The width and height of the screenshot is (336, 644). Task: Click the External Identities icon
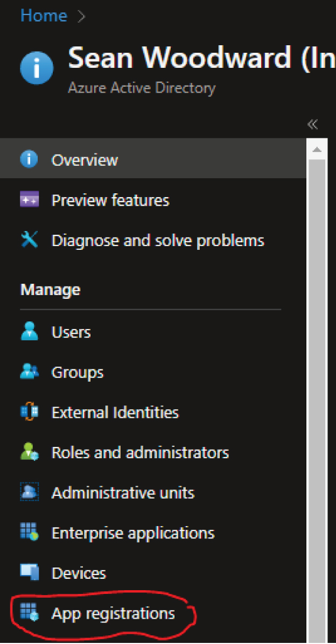pos(29,411)
